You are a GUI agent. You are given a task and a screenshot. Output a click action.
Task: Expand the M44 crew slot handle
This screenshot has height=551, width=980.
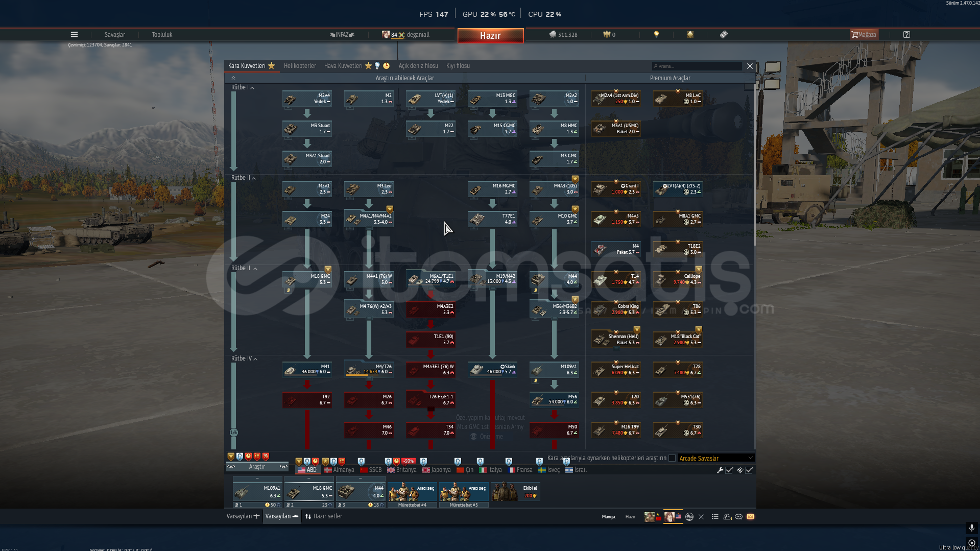(x=361, y=478)
